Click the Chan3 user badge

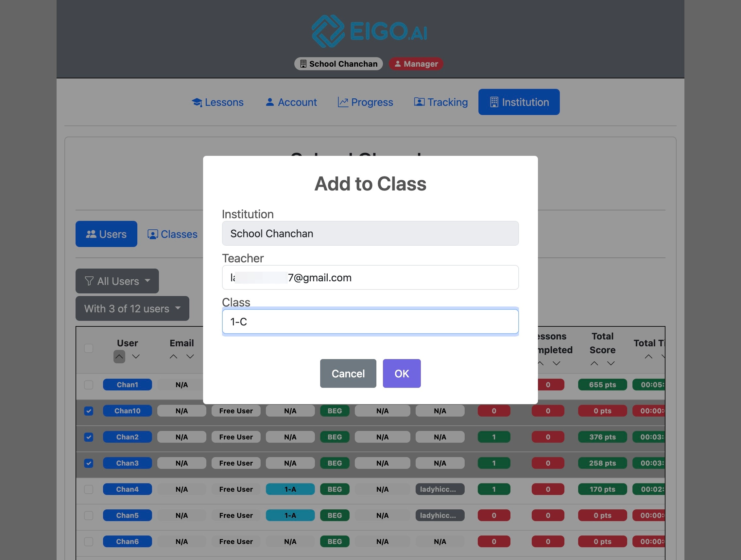tap(127, 463)
